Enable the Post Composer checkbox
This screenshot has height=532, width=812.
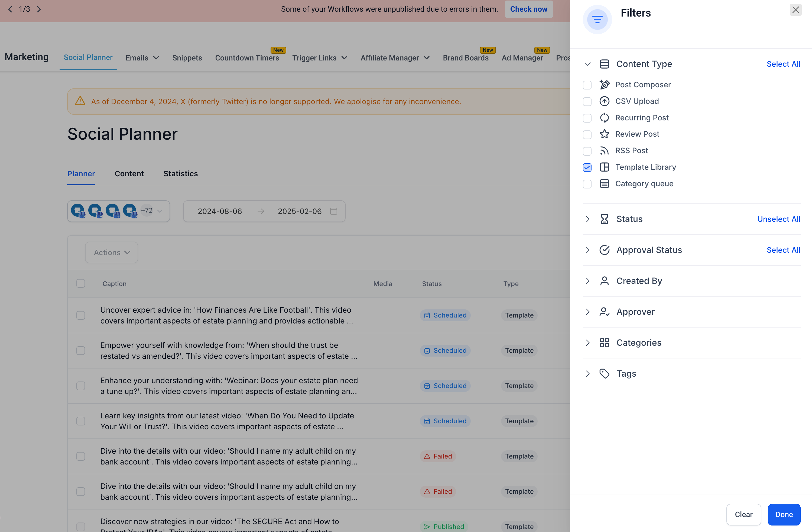(587, 85)
